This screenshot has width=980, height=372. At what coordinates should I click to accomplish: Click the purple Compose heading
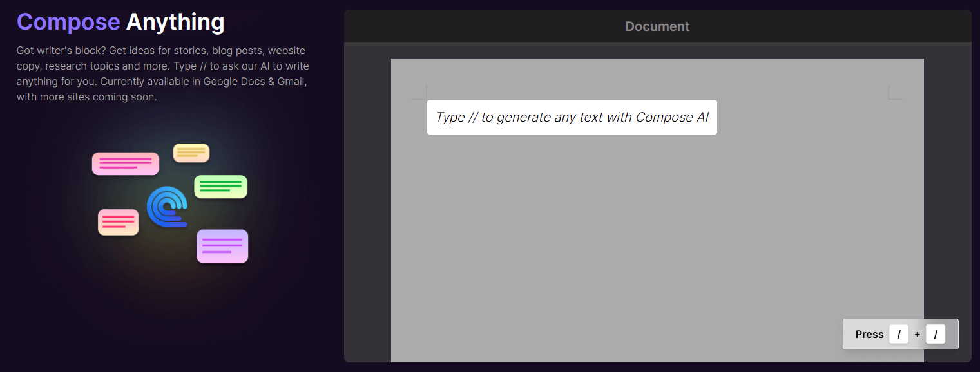(x=68, y=21)
